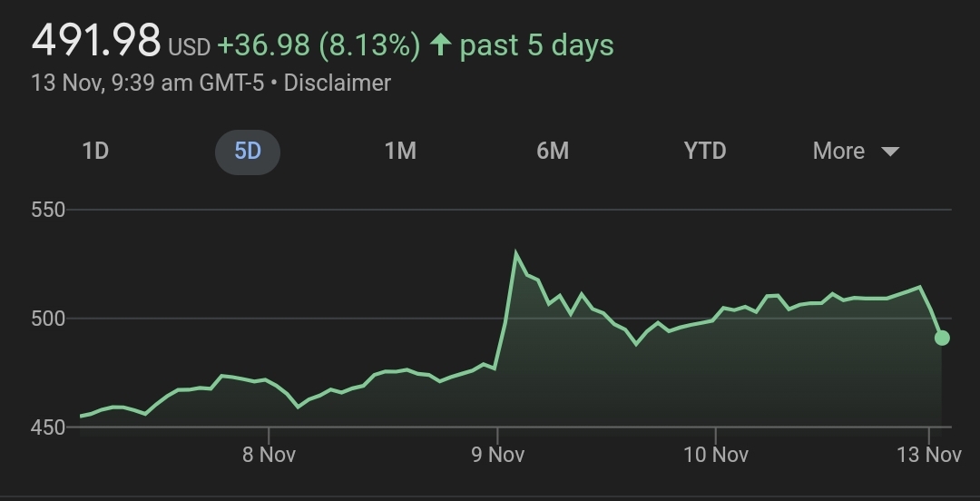Select the 1D time range tab
980x501 pixels.
95,151
